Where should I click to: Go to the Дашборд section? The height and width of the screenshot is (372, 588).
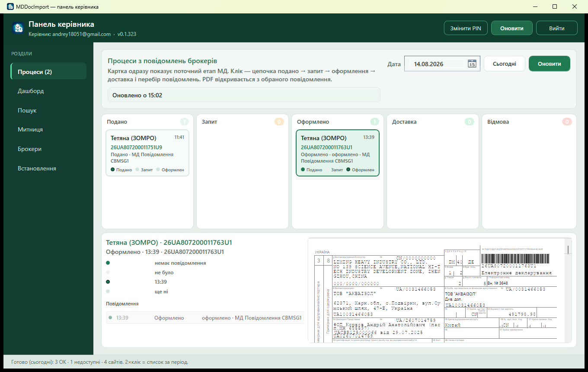click(48, 91)
